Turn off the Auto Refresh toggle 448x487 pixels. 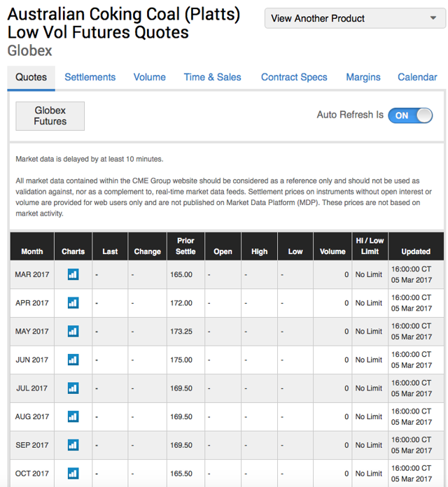pyautogui.click(x=410, y=115)
